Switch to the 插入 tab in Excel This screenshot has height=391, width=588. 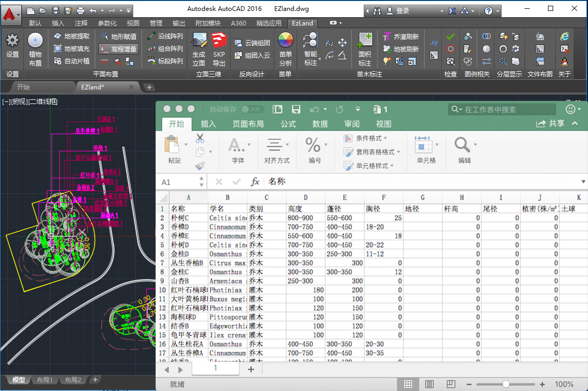click(208, 124)
